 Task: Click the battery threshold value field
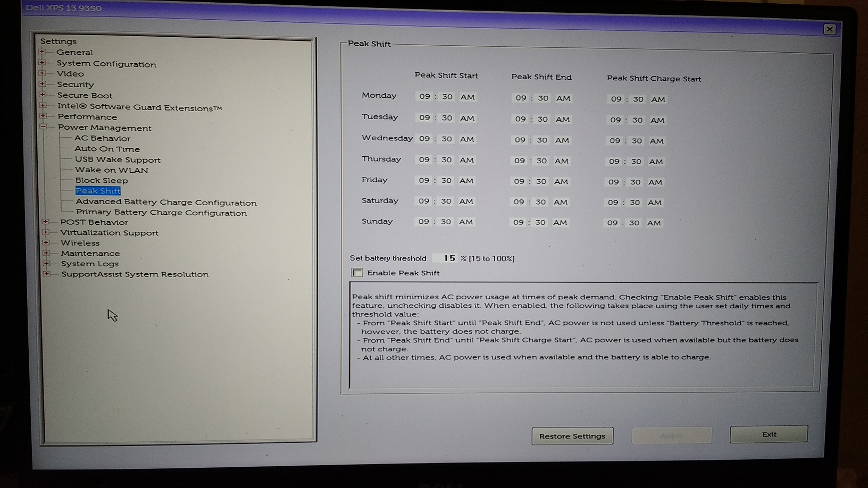click(x=445, y=258)
